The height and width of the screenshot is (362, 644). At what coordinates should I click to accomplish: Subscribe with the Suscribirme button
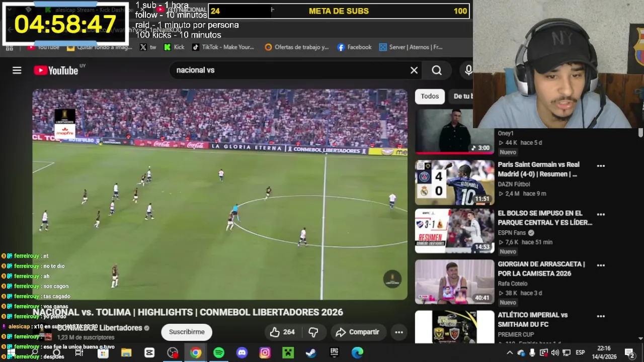click(x=187, y=332)
